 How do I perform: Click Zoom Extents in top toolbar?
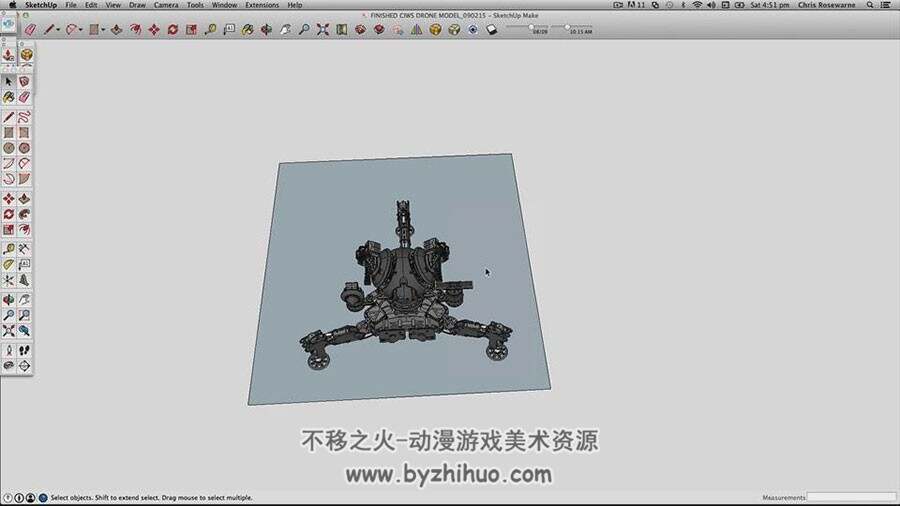tap(323, 29)
